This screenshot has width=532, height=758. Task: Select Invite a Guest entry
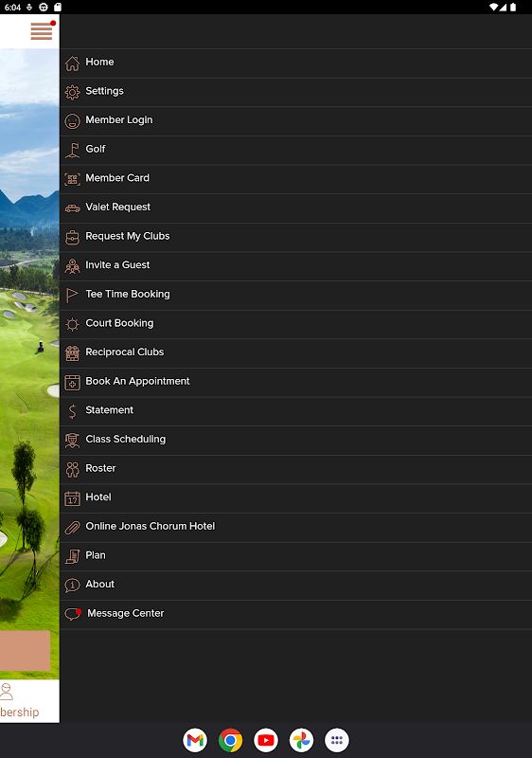pyautogui.click(x=296, y=266)
